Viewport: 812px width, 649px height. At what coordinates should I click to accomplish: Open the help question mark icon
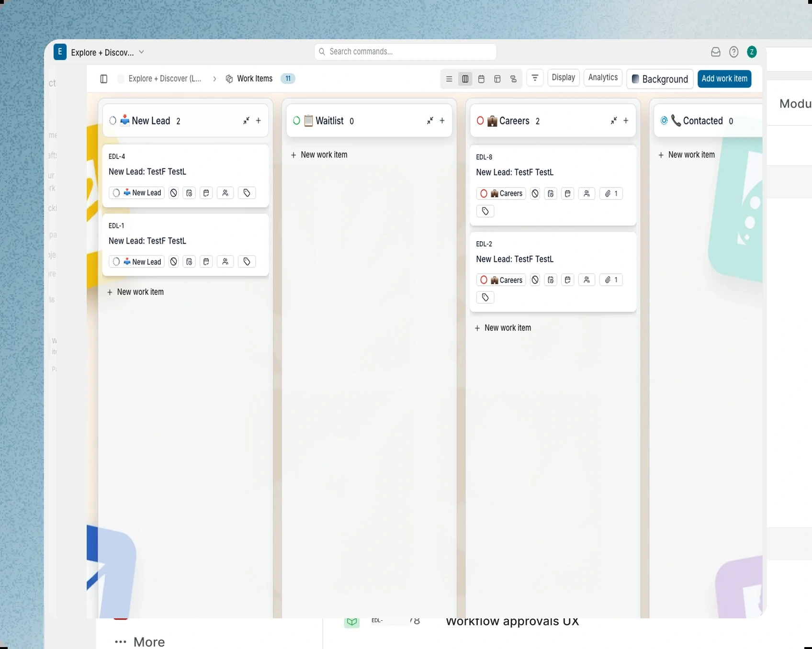[x=733, y=52]
